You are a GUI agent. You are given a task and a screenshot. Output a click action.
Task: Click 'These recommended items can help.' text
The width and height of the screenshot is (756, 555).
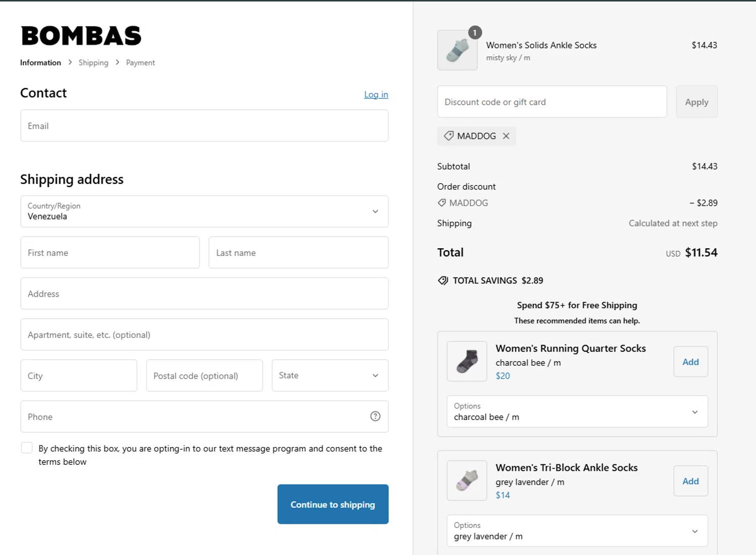point(577,321)
